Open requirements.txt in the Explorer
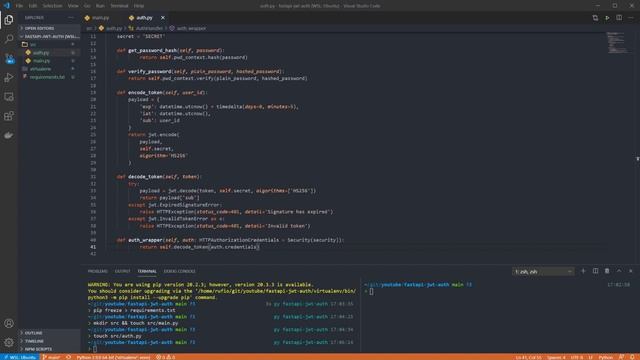Image resolution: width=640 pixels, height=360 pixels. pos(49,77)
